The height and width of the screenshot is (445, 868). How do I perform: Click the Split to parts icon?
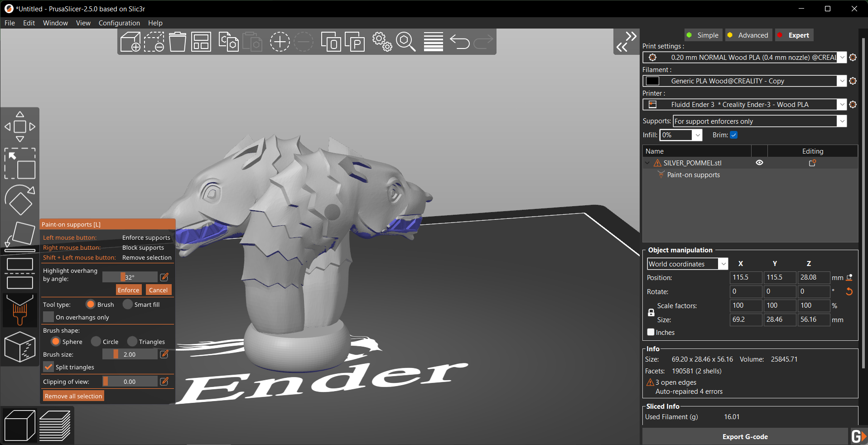coord(355,42)
